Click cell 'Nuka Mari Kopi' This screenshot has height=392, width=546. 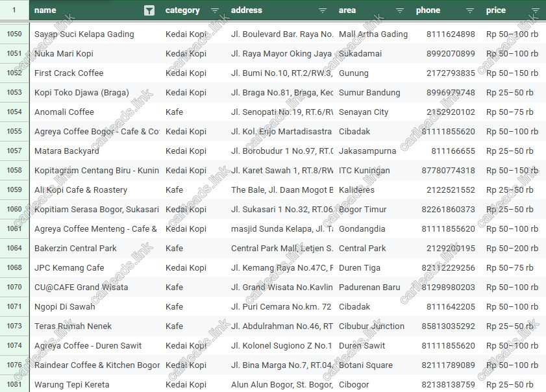95,54
